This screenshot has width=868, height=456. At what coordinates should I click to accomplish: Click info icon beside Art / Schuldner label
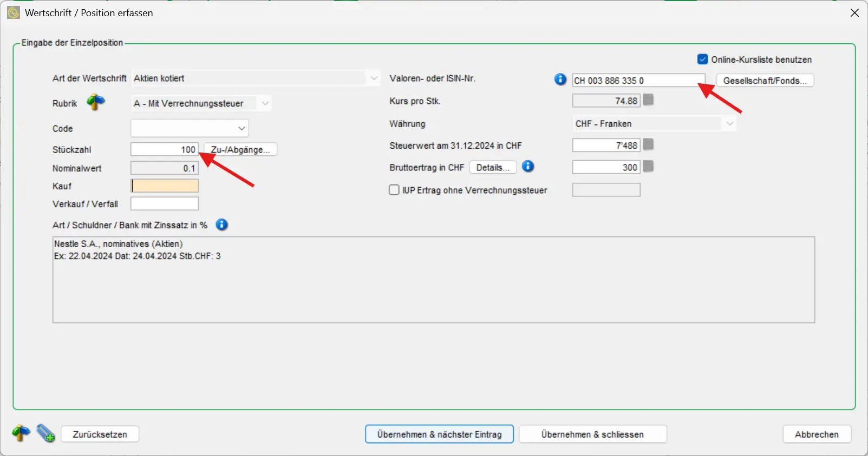pyautogui.click(x=221, y=224)
